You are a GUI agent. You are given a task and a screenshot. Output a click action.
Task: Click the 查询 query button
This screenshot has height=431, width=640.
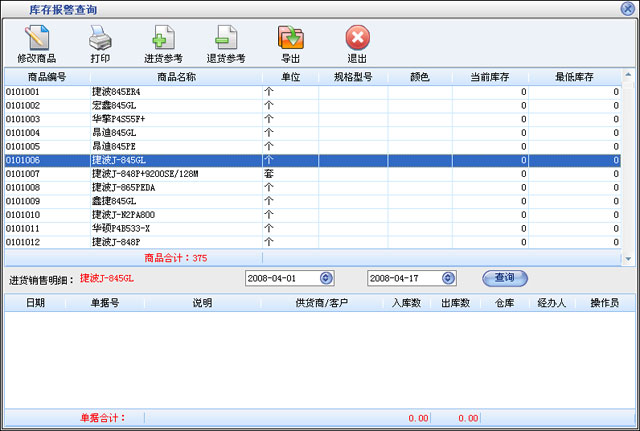[504, 278]
